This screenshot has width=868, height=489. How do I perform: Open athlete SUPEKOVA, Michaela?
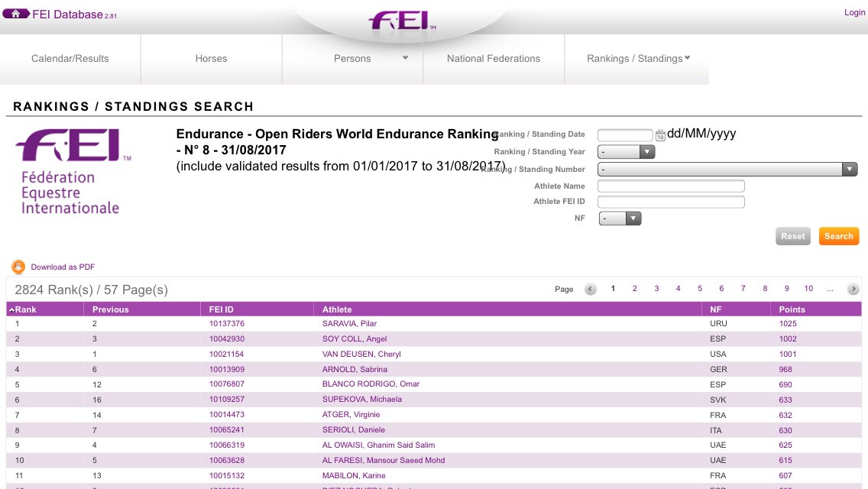coord(362,400)
